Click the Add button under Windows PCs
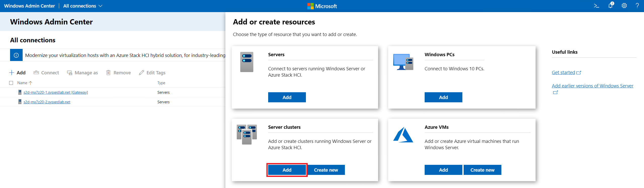 [444, 97]
